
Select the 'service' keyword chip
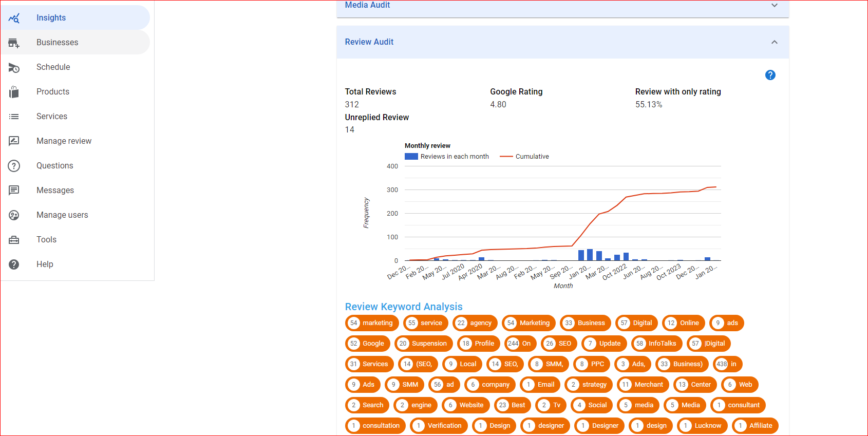point(426,323)
